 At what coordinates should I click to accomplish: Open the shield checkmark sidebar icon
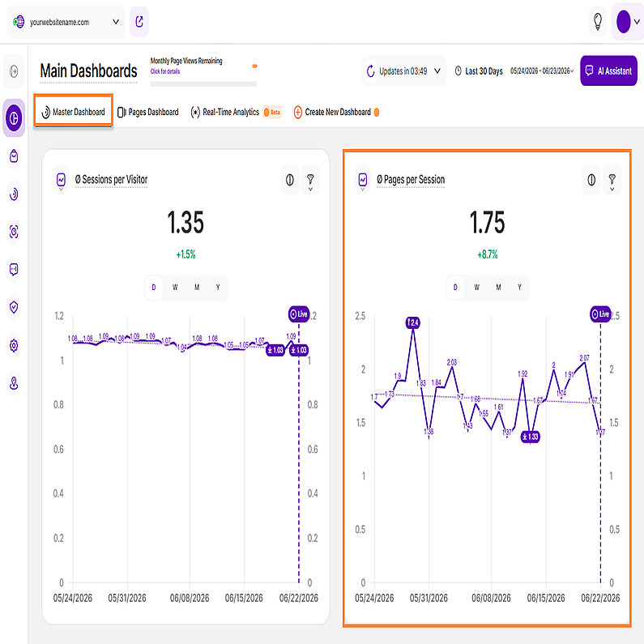pos(14,307)
